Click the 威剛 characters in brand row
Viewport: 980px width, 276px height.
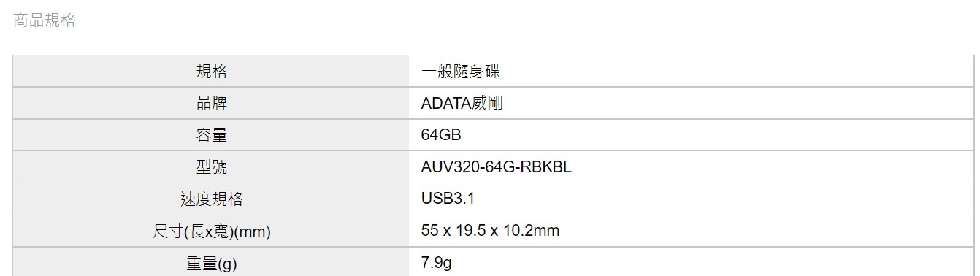click(x=487, y=104)
